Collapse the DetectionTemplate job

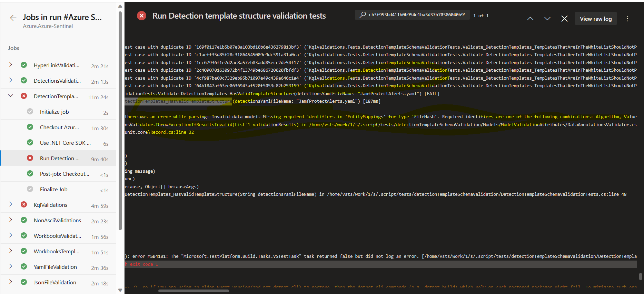pyautogui.click(x=11, y=95)
